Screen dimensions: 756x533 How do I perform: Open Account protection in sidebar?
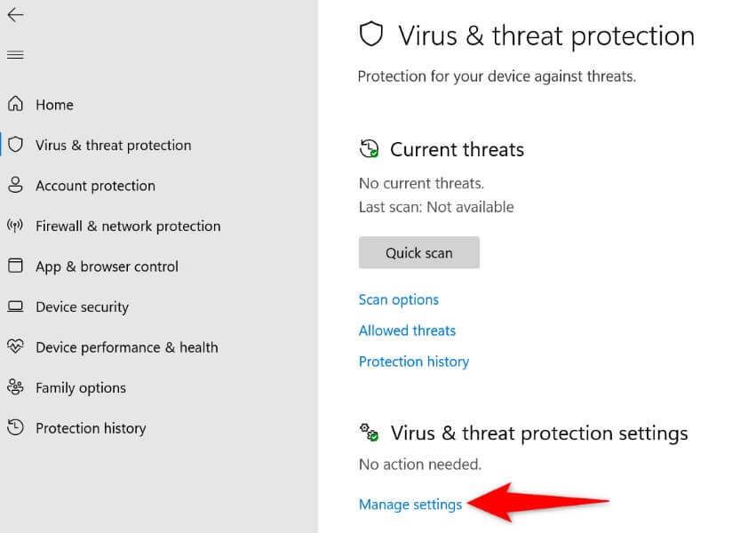coord(95,186)
